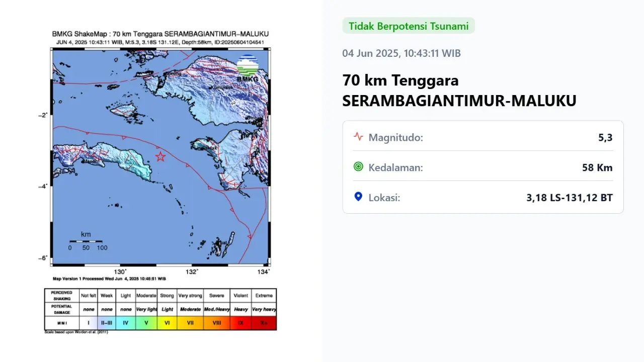The image size is (644, 362).
Task: Click the BMKG logo on the map
Action: pos(248,69)
